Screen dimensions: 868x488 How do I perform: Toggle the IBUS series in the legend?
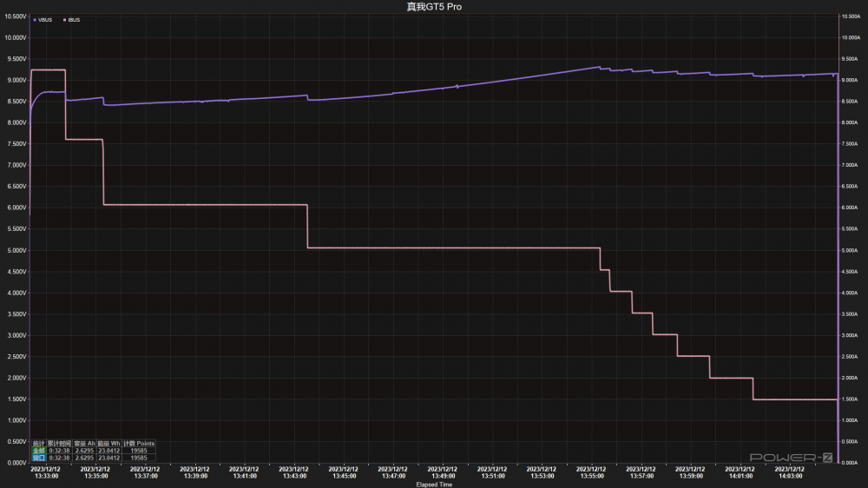coord(72,20)
